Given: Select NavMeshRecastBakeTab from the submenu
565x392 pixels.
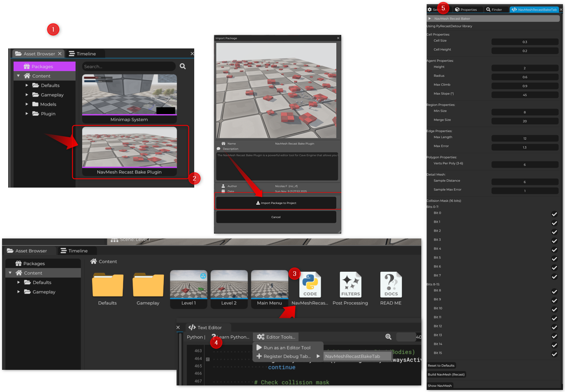Looking at the screenshot, I should 352,356.
